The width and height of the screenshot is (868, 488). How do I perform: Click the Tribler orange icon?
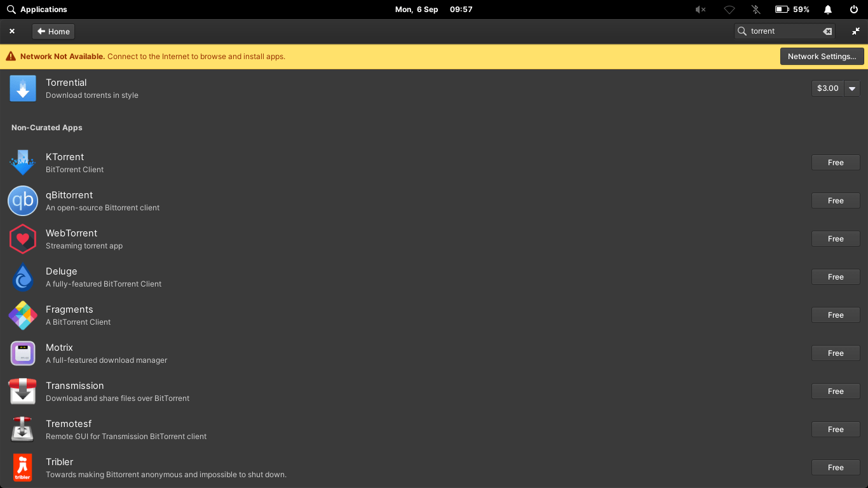[x=23, y=468]
